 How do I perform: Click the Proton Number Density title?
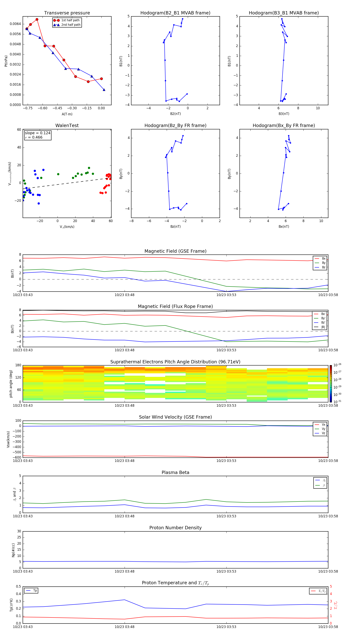coord(175,528)
